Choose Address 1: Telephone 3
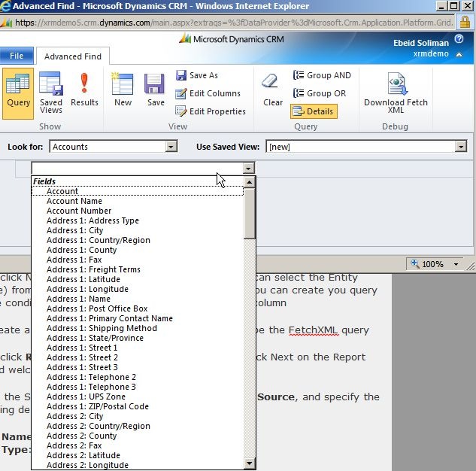Screen dimensions: 476x471 (138, 387)
